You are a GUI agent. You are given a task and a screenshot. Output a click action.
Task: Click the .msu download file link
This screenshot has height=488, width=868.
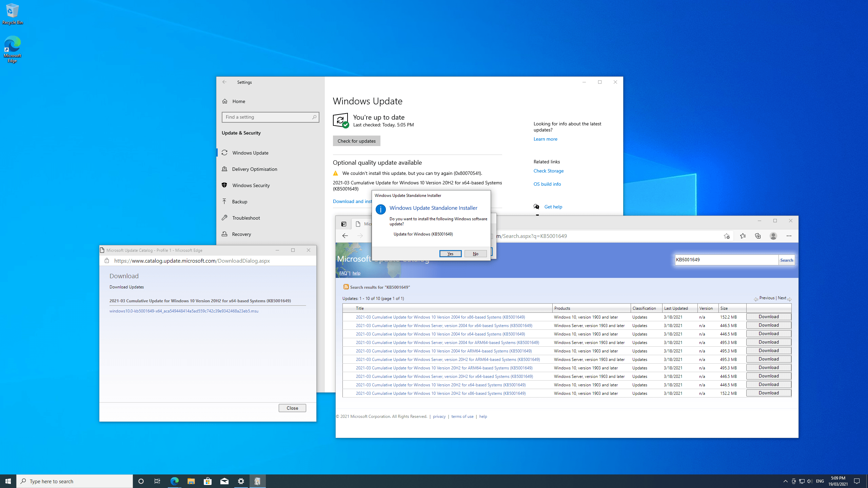(x=184, y=311)
